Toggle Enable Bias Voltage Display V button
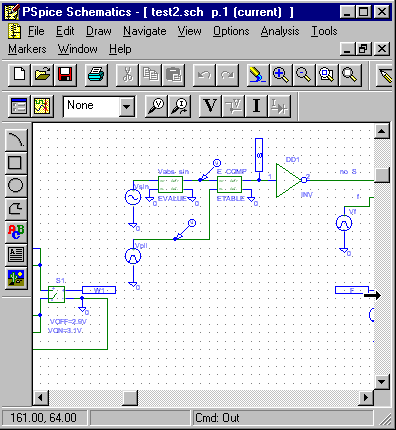 click(210, 106)
